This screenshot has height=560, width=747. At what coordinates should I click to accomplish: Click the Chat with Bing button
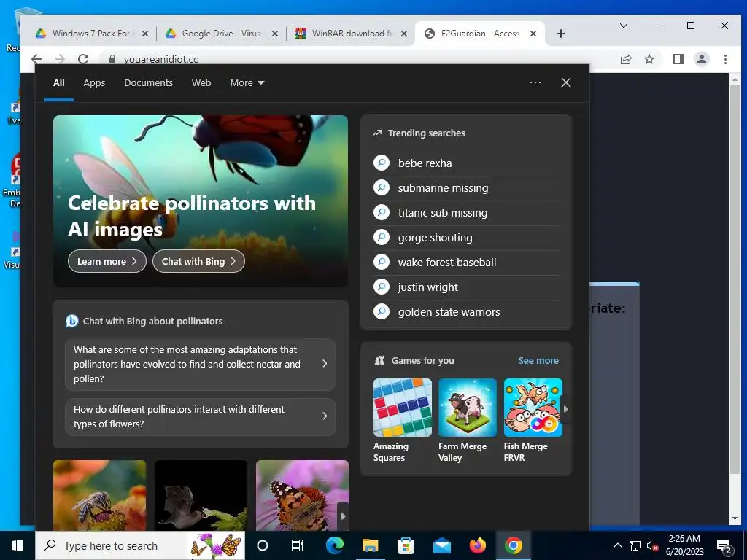[198, 261]
